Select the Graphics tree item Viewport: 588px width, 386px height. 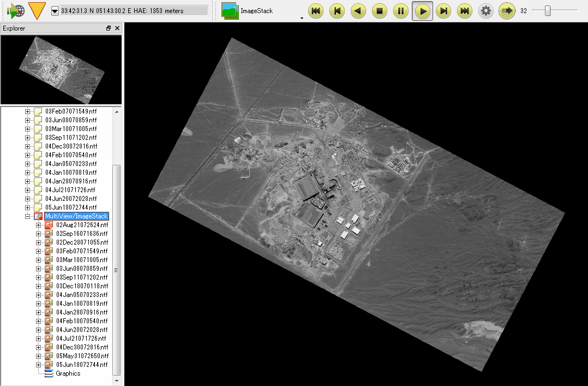point(68,373)
